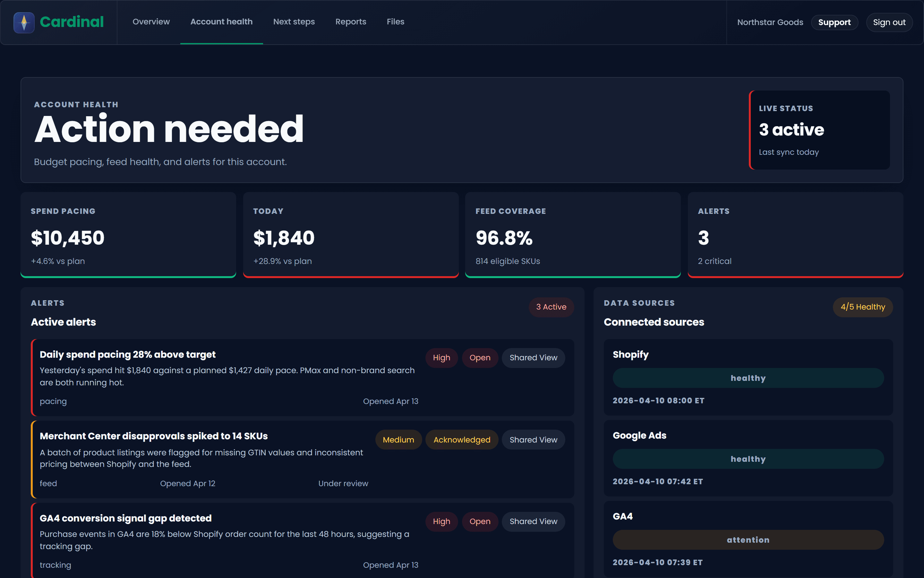This screenshot has height=578, width=924.
Task: Open the Spend Pacing $10,450 card
Action: pos(128,235)
